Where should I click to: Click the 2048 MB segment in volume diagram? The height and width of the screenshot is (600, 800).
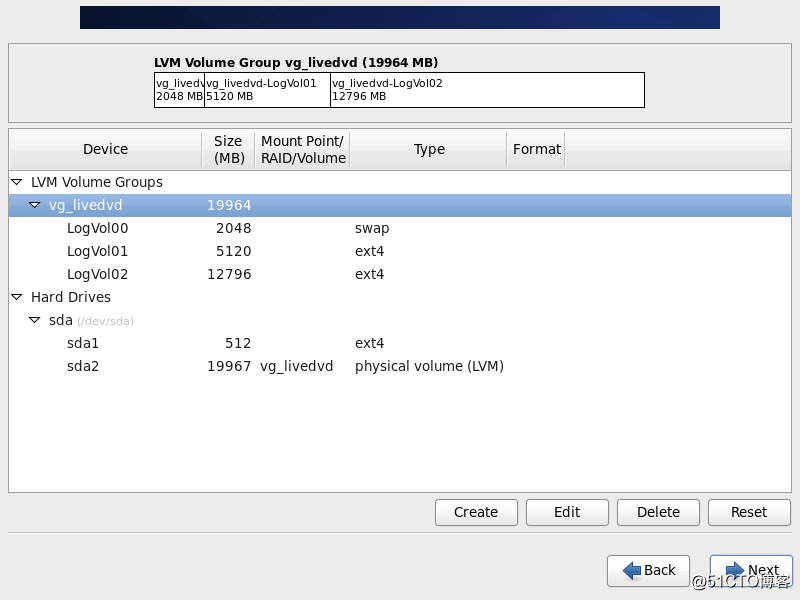click(179, 90)
